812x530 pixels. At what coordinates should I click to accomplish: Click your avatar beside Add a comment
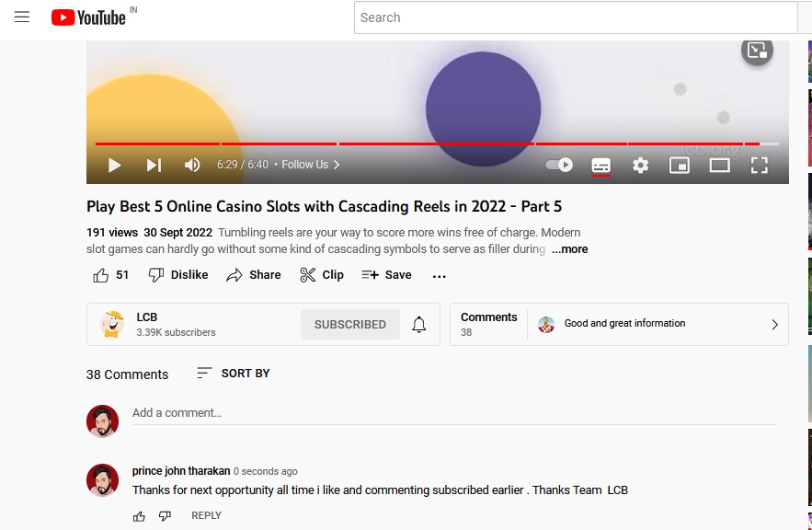click(102, 421)
